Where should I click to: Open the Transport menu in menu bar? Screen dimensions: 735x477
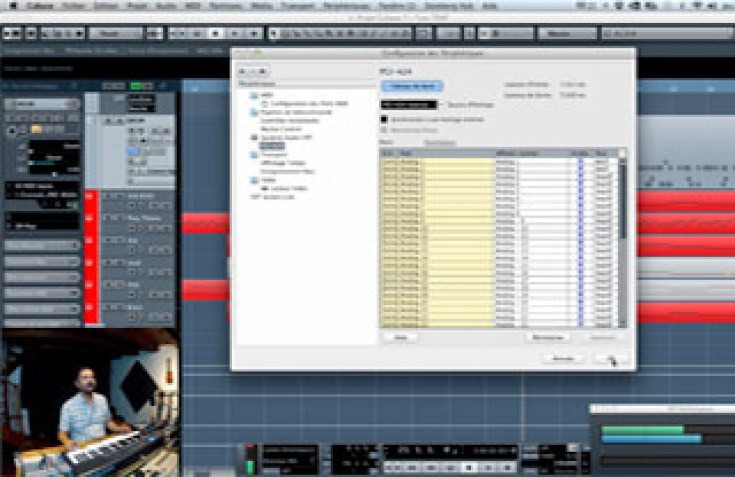point(297,6)
